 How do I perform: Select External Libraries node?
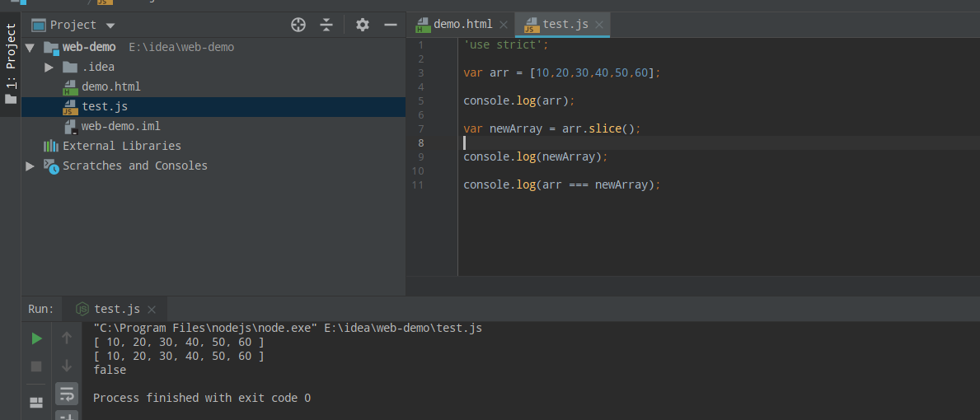tap(122, 146)
